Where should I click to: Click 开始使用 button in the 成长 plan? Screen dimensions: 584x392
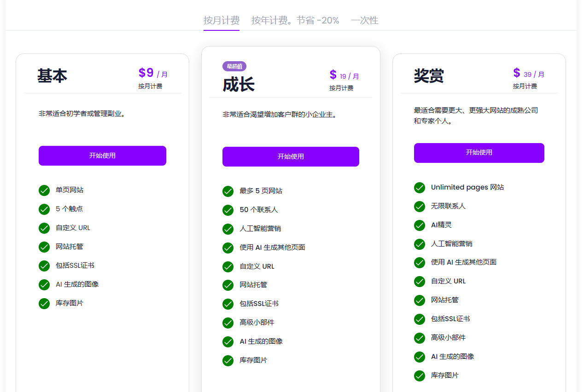coord(291,156)
